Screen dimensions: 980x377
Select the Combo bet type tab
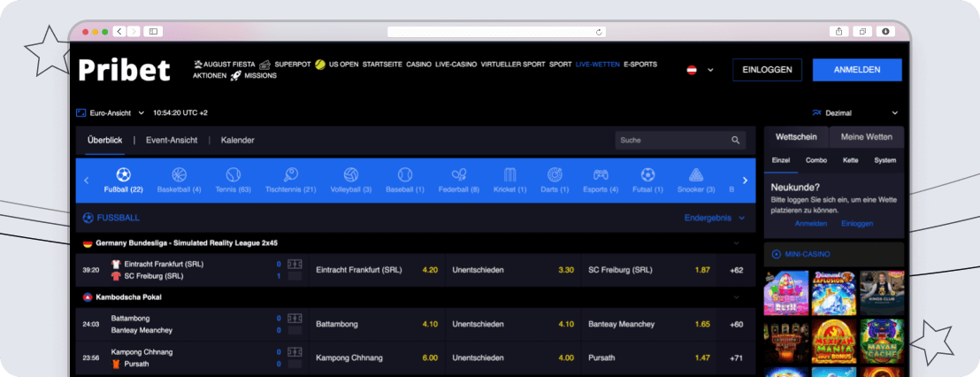coord(816,161)
